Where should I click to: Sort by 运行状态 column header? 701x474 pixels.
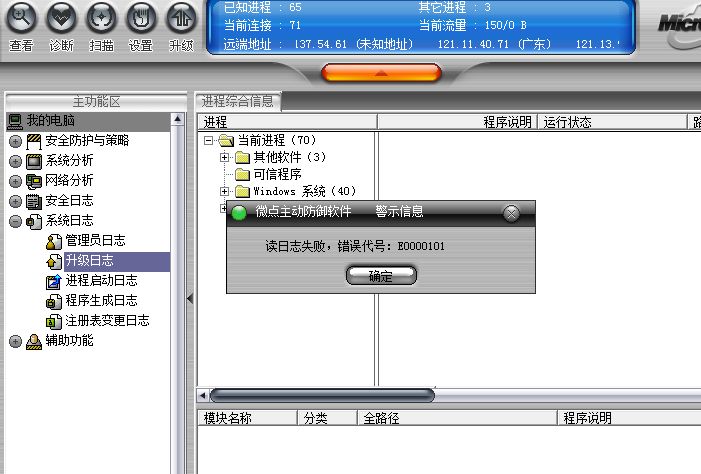612,122
